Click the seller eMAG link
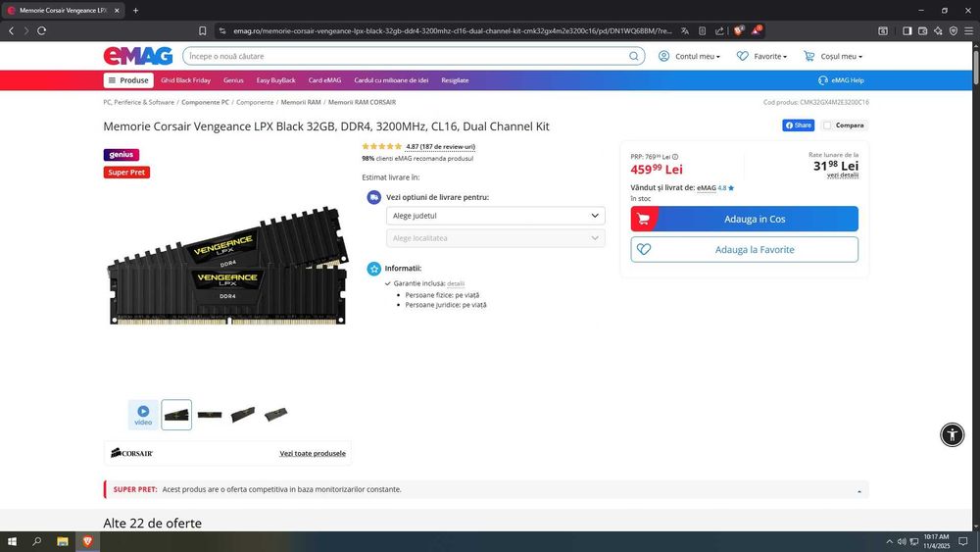 coord(707,187)
